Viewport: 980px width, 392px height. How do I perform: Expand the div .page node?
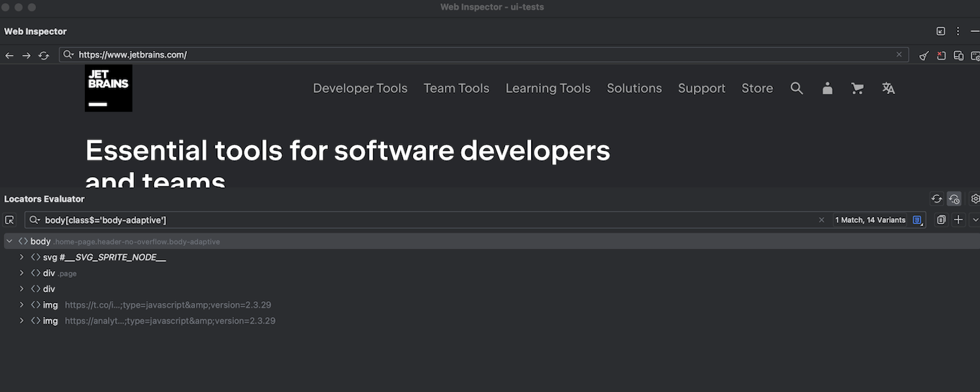[22, 273]
